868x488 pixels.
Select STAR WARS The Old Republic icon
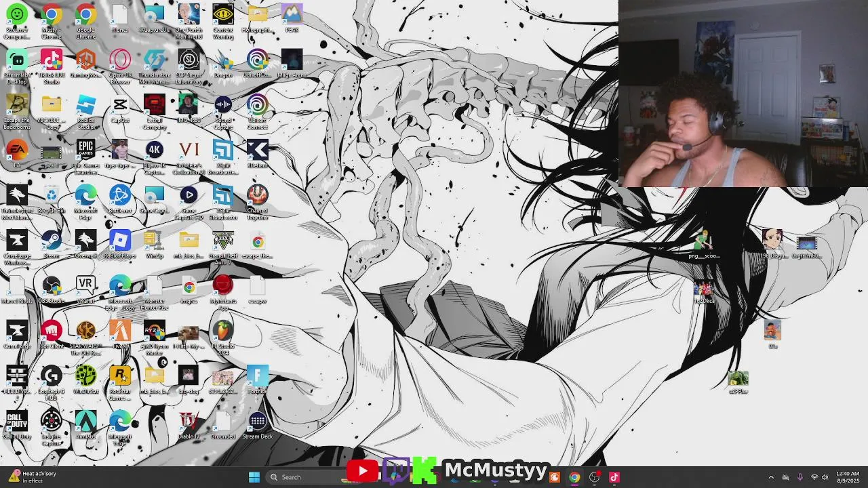click(85, 338)
